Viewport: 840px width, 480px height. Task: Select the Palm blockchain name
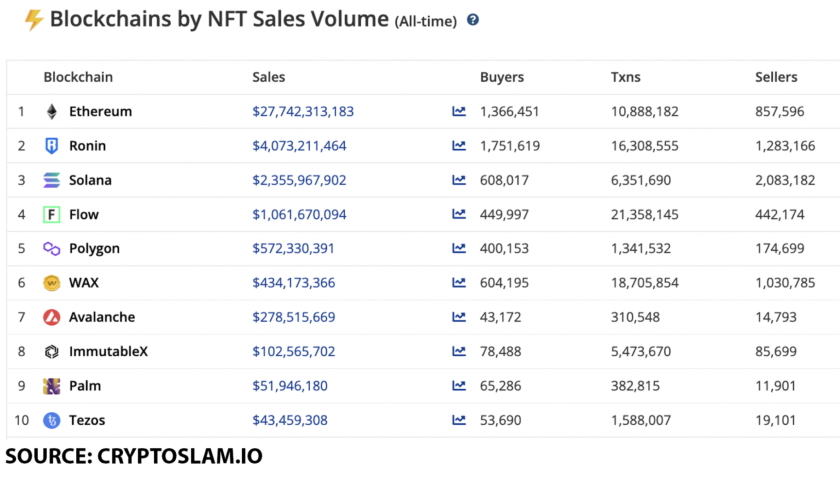point(85,386)
